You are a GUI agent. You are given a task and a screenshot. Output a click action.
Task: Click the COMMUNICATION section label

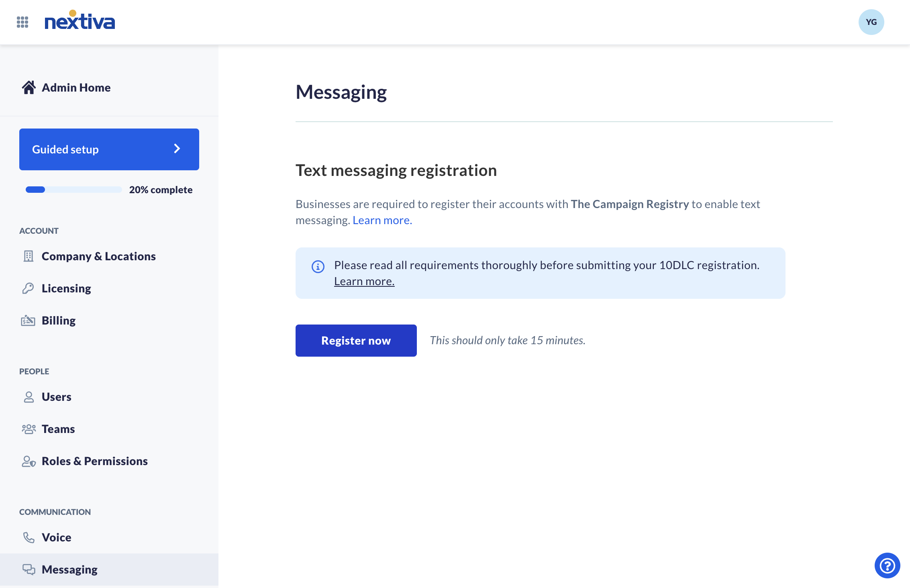click(55, 512)
